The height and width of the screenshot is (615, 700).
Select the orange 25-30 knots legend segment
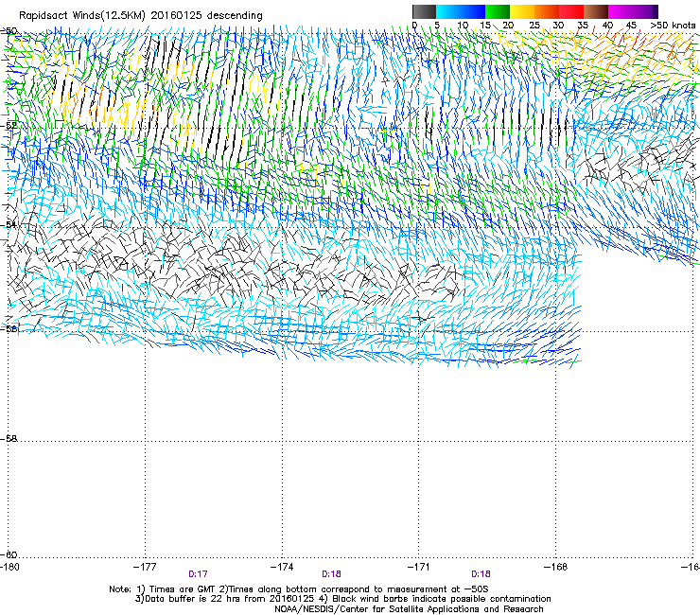pyautogui.click(x=547, y=11)
